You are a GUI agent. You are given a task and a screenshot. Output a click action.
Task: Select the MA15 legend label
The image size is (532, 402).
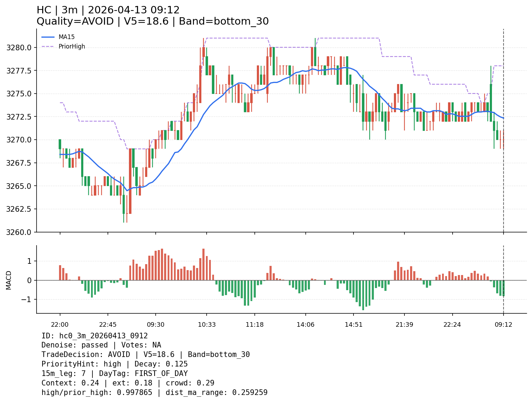pyautogui.click(x=66, y=37)
